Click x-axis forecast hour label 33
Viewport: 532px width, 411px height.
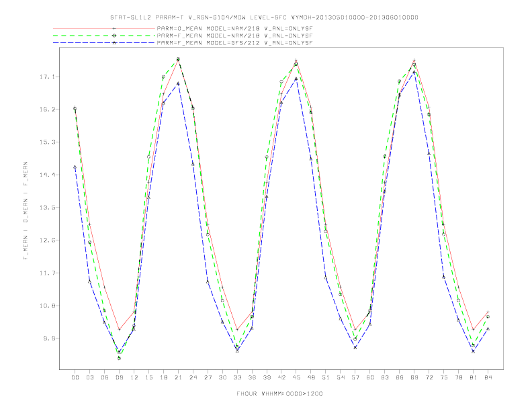tap(237, 377)
